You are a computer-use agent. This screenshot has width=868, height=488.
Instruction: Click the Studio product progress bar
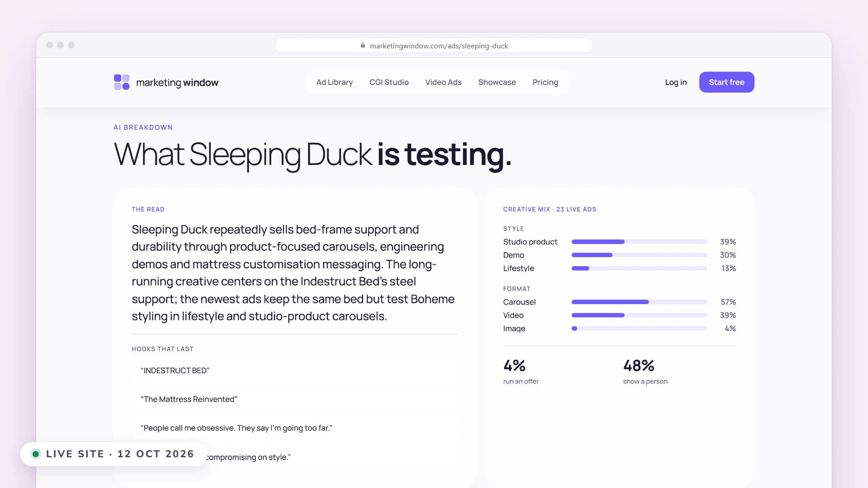point(639,242)
